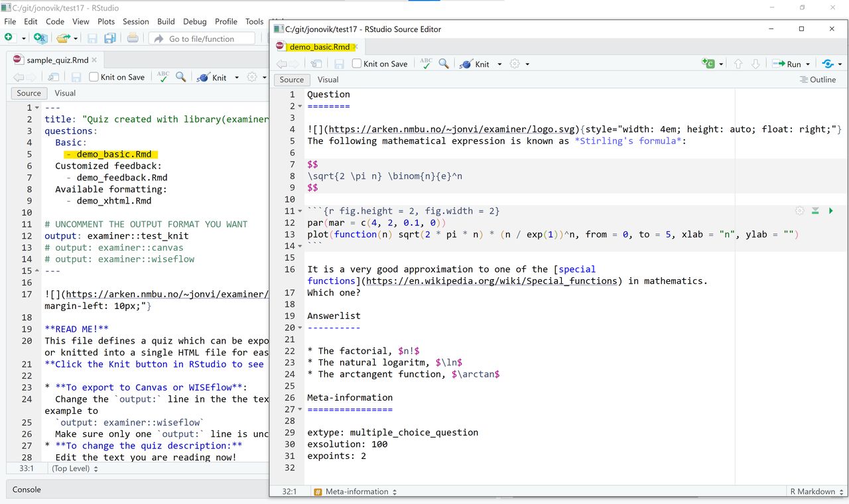Image resolution: width=849 pixels, height=504 pixels.
Task: Click the Publish icon
Action: (828, 64)
